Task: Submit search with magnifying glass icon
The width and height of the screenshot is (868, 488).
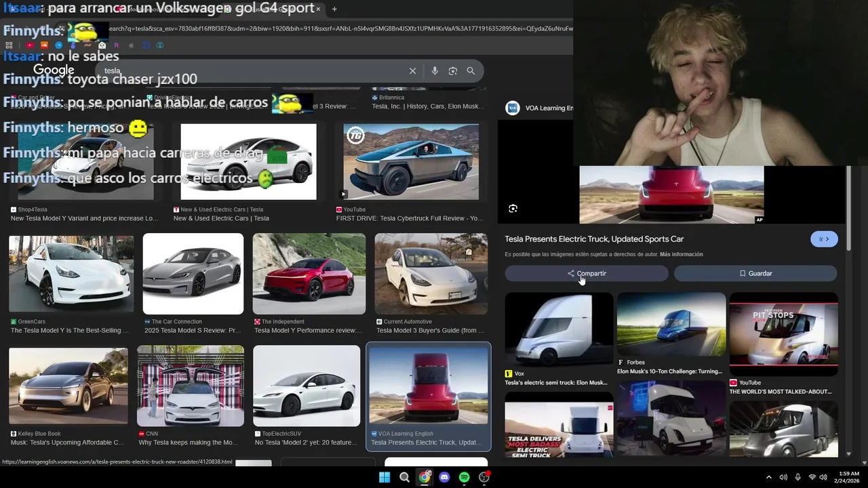Action: click(471, 70)
